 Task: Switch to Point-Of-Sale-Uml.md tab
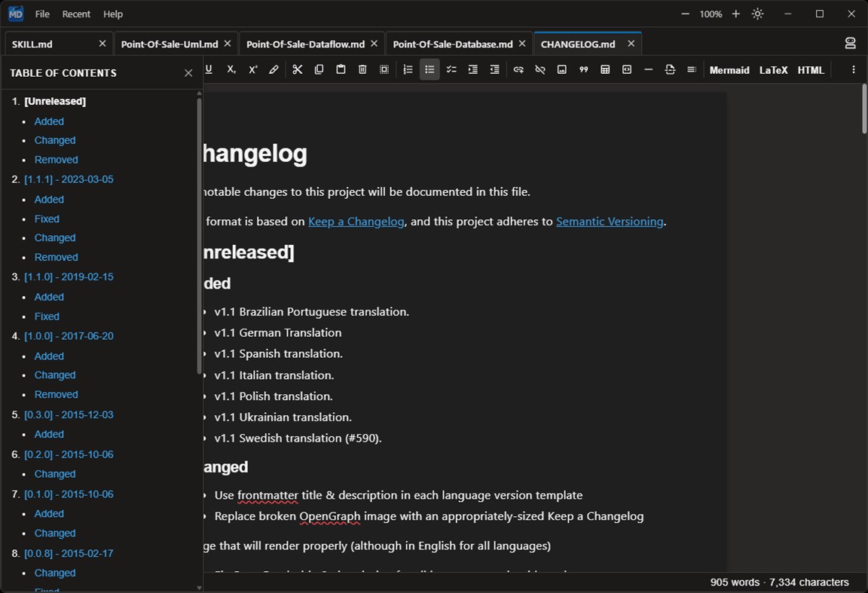tap(176, 44)
